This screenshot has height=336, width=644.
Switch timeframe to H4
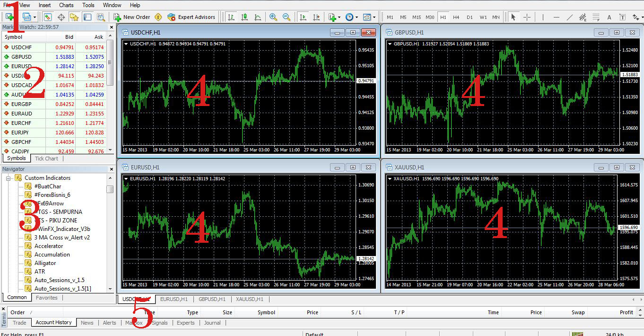[456, 18]
